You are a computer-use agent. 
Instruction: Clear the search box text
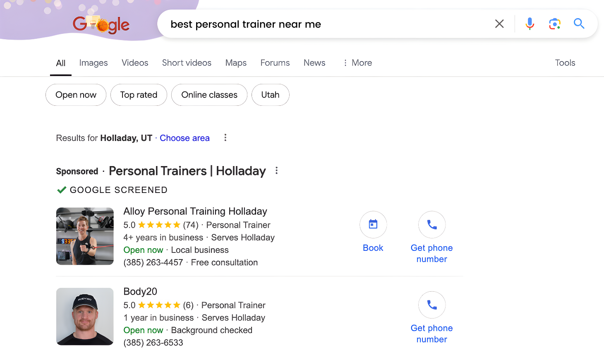[x=499, y=24]
